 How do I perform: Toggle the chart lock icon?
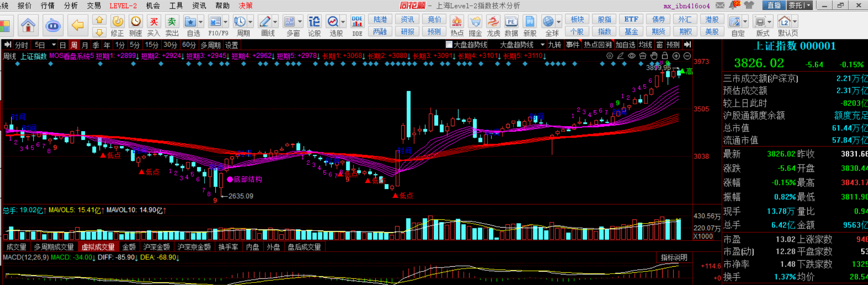point(665,56)
